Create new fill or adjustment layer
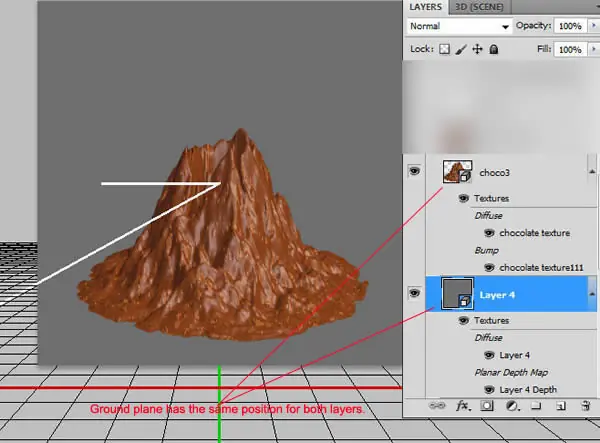The width and height of the screenshot is (600, 443). [x=512, y=406]
